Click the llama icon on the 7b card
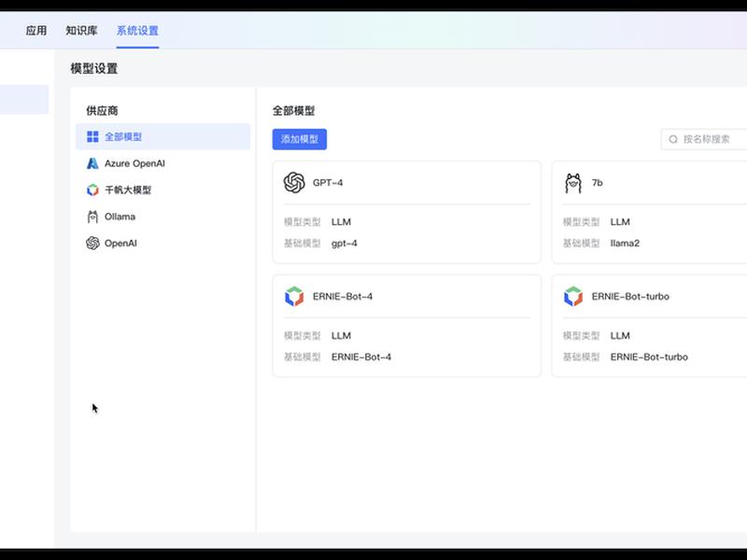This screenshot has width=747, height=560. point(573,183)
